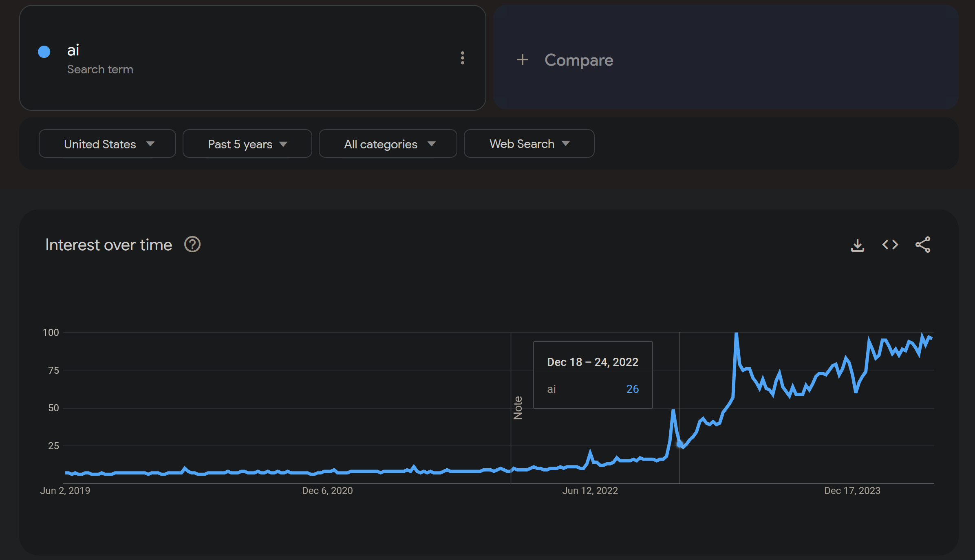Edit the ai search term field

pos(73,51)
